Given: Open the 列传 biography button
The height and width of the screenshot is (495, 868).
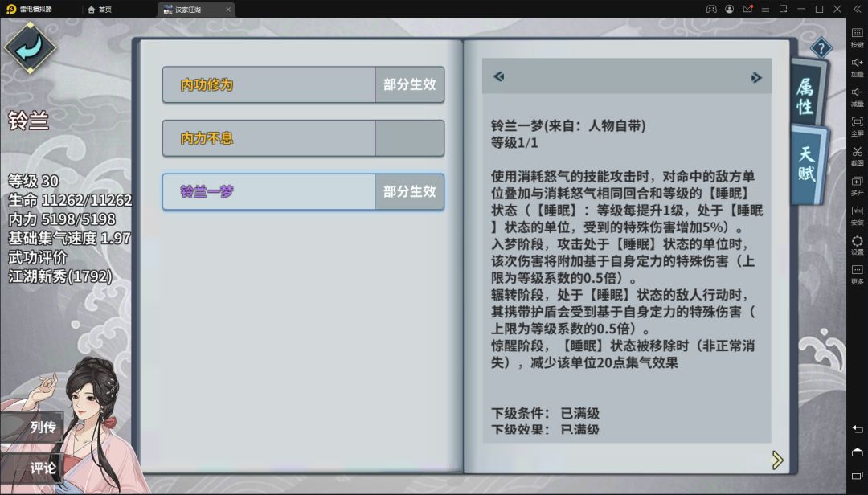Looking at the screenshot, I should [x=32, y=427].
